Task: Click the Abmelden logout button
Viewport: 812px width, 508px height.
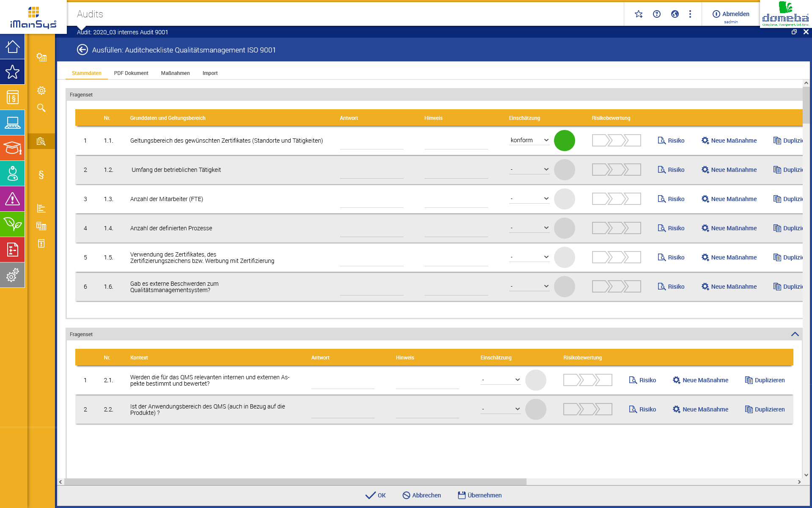Action: (731, 14)
